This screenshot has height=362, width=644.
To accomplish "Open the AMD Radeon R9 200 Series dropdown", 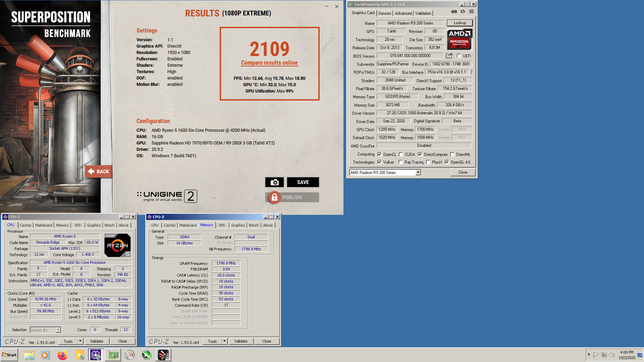I will click(418, 172).
